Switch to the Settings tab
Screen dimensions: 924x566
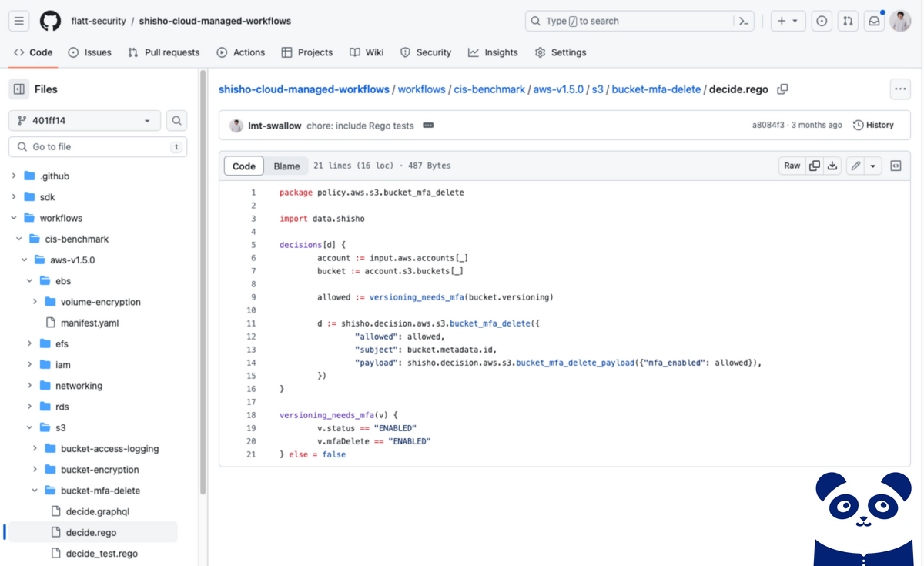(561, 52)
